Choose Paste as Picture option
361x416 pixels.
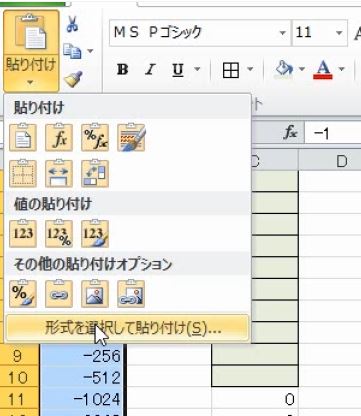pos(95,294)
